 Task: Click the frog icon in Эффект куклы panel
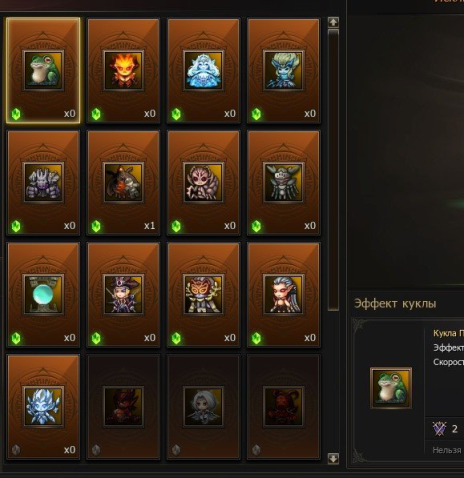[x=391, y=388]
